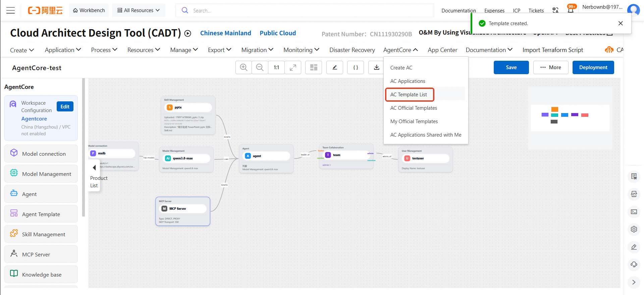Click the fit-to-screen expand icon

pos(293,67)
